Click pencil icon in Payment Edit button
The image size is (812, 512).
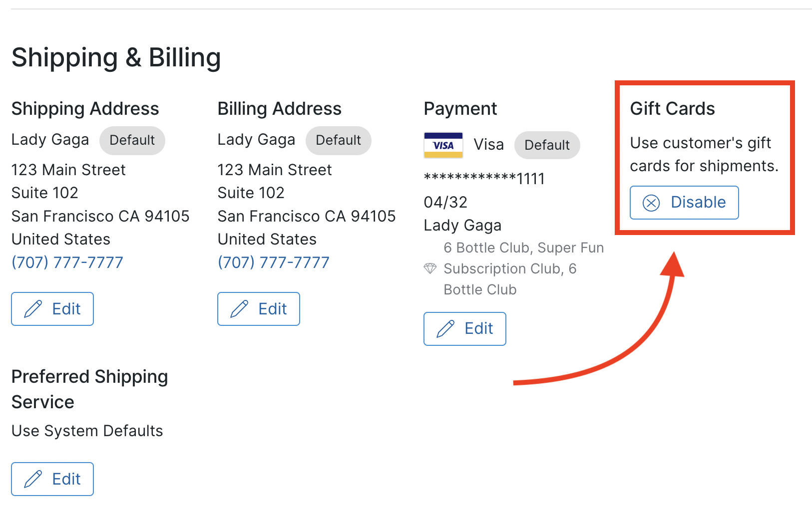[445, 329]
